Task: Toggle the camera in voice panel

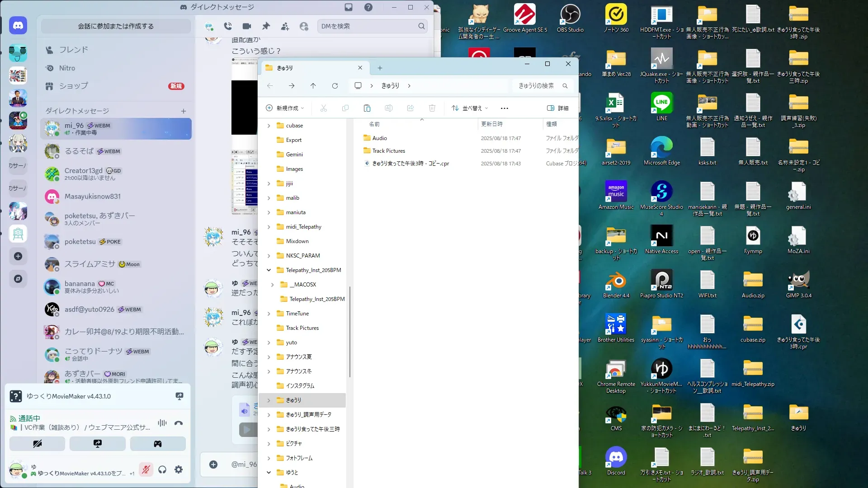Action: coord(37,444)
